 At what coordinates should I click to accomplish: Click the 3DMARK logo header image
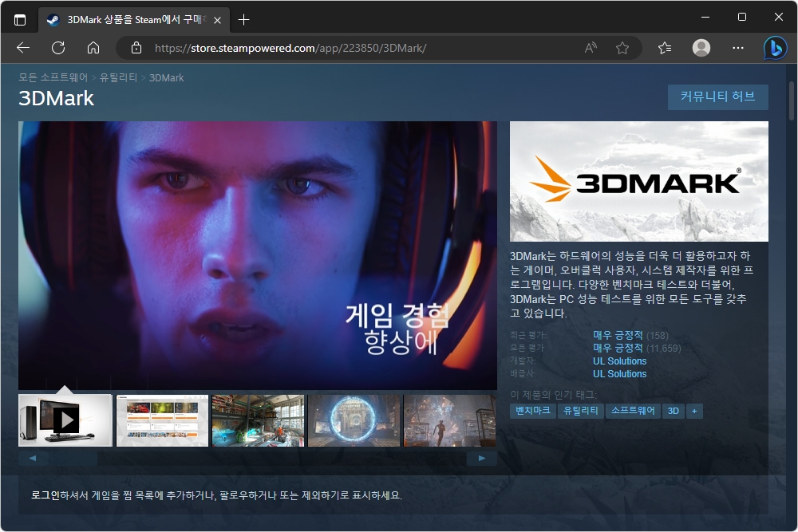(638, 181)
